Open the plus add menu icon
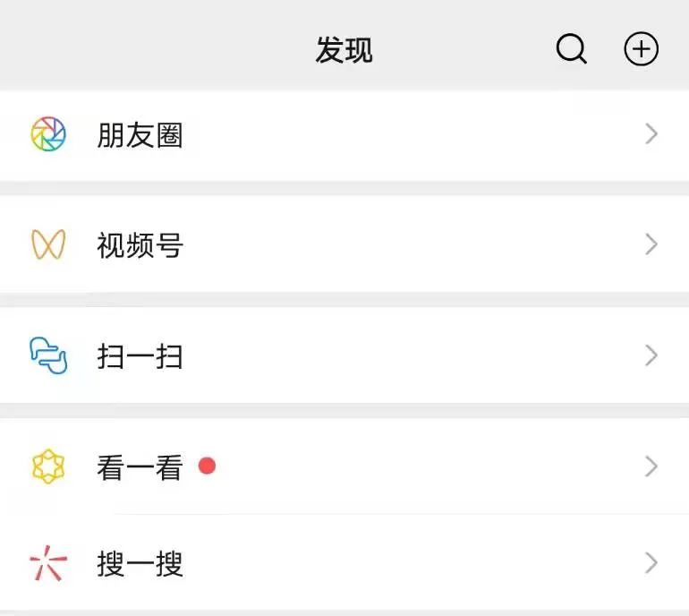 point(641,49)
